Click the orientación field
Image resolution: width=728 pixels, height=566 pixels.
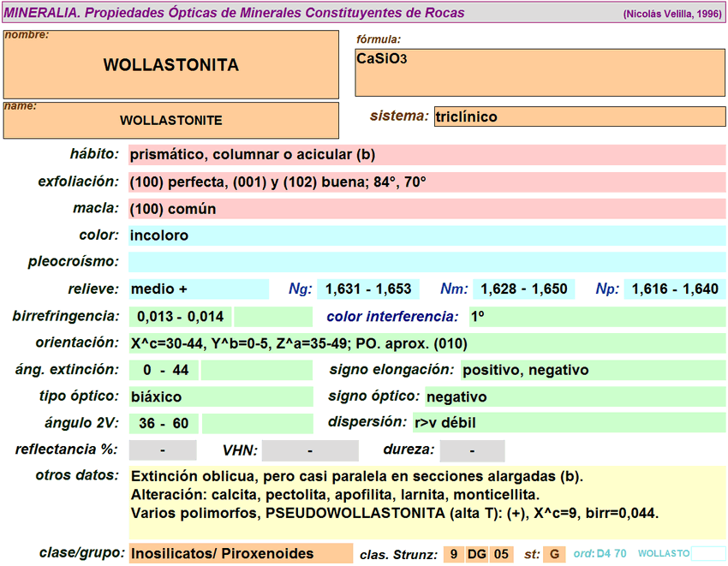(x=427, y=343)
